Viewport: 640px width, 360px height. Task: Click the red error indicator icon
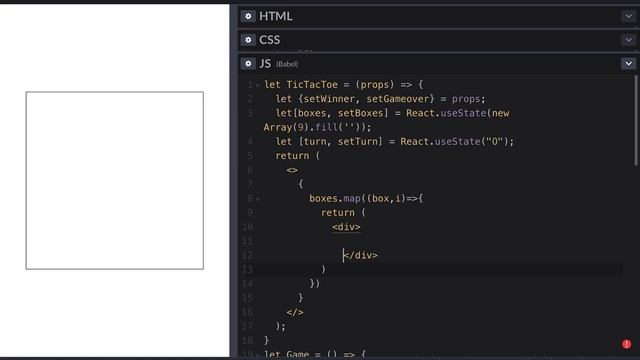coord(627,344)
